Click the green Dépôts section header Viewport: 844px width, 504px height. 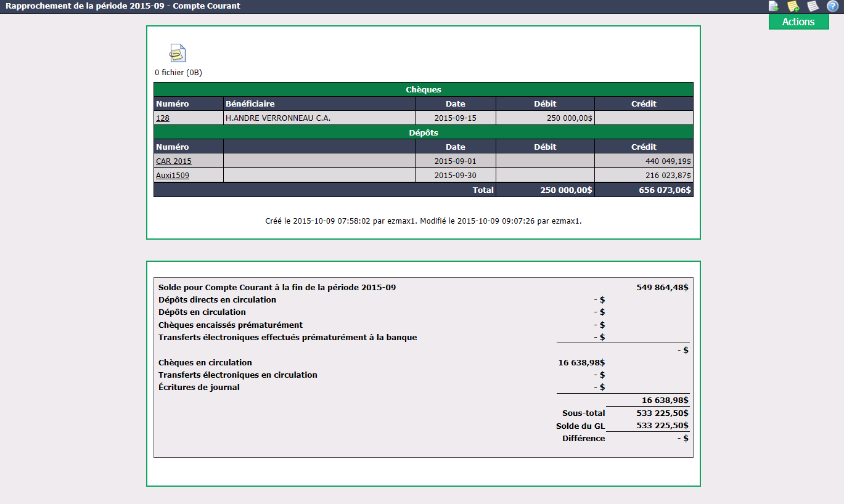coord(423,132)
